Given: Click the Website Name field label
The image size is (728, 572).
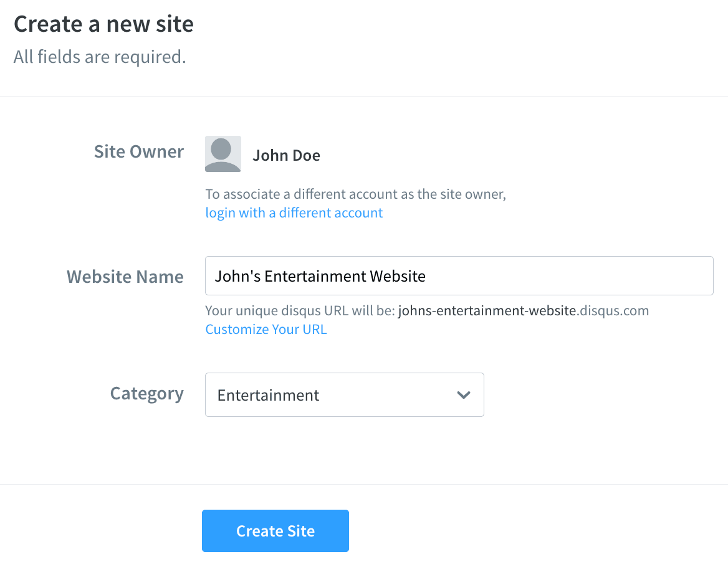Looking at the screenshot, I should point(125,277).
